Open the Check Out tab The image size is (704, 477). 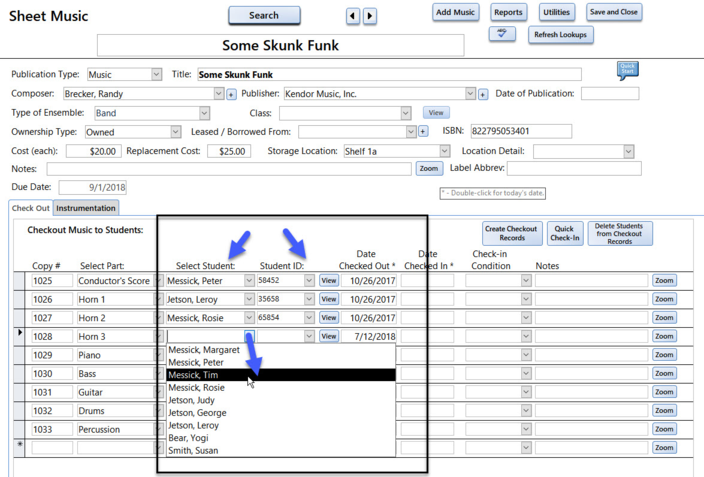[30, 208]
